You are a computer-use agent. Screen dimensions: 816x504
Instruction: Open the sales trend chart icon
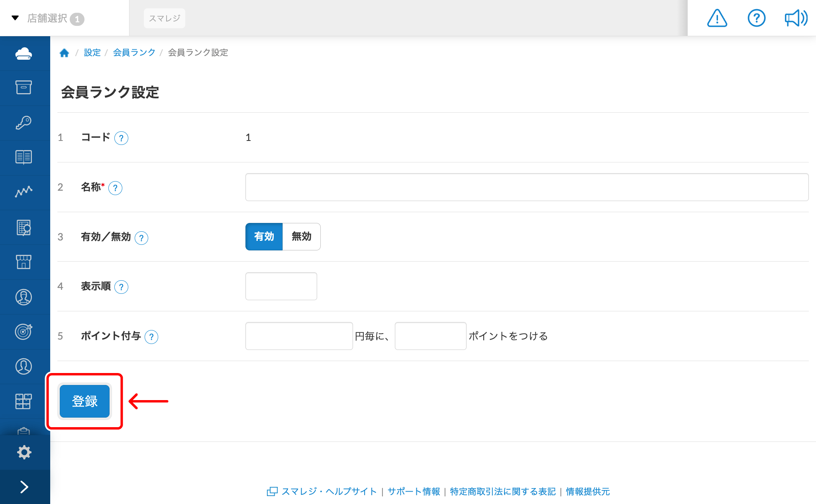(x=25, y=192)
